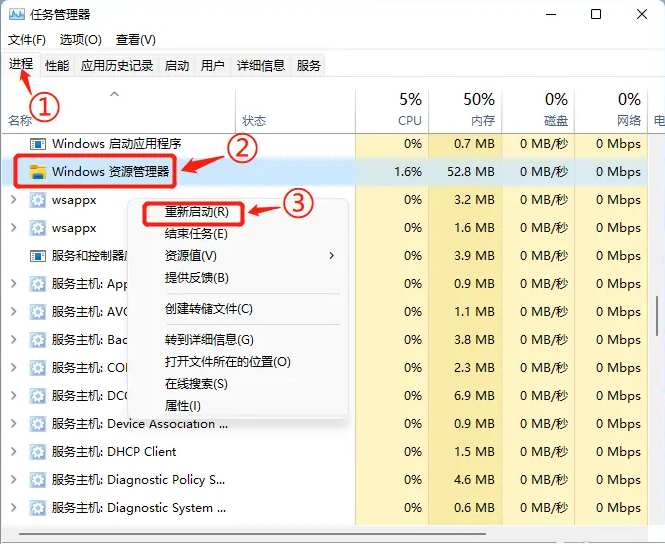Open the 资源值(V) submenu arrow
This screenshot has width=665, height=544.
(332, 256)
